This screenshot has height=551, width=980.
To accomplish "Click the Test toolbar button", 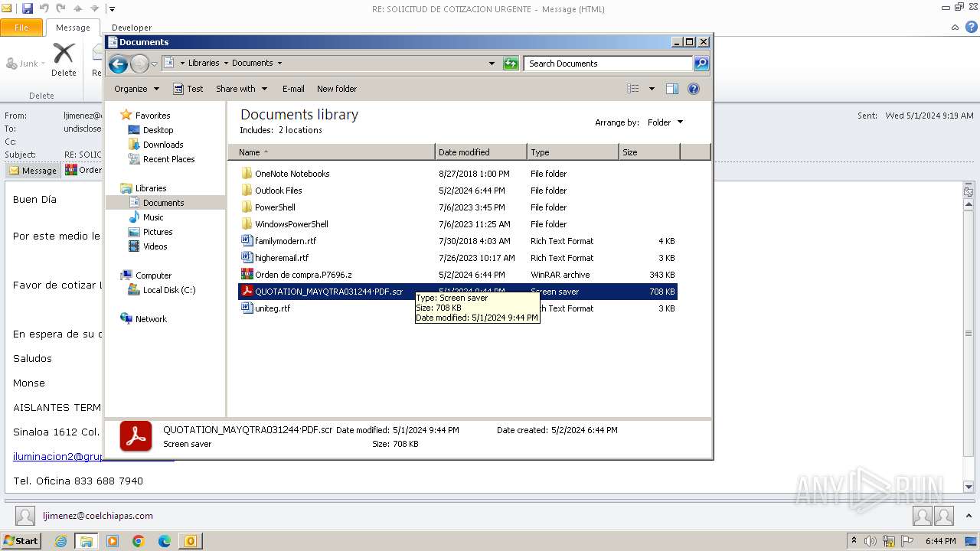I will tap(188, 89).
